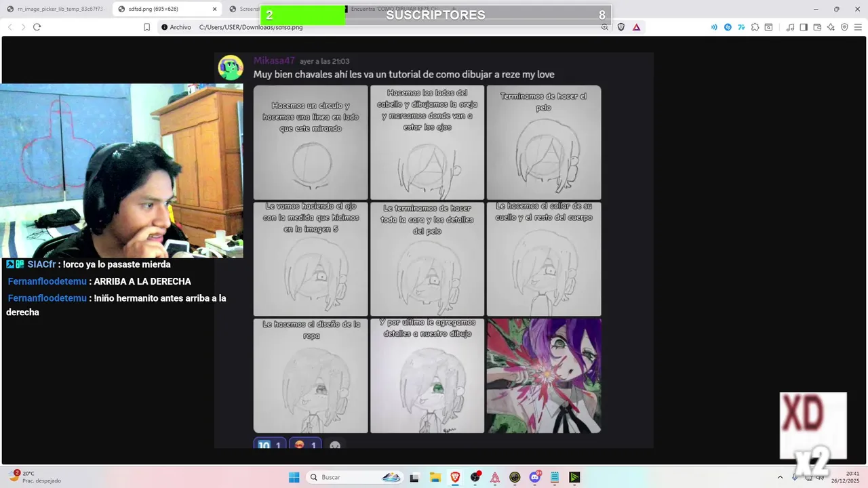Open the red triangle app in taskbar
Viewport: 868px width, 488px height.
click(495, 477)
